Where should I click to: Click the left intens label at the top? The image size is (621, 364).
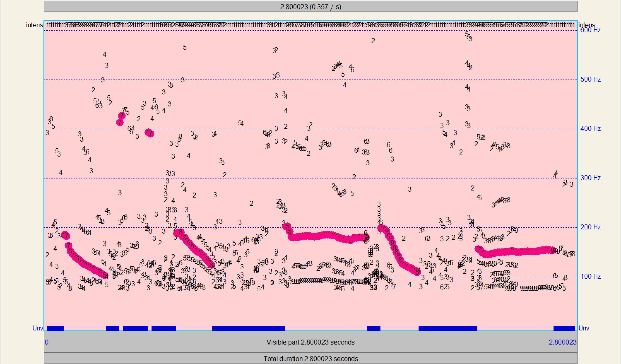click(35, 25)
